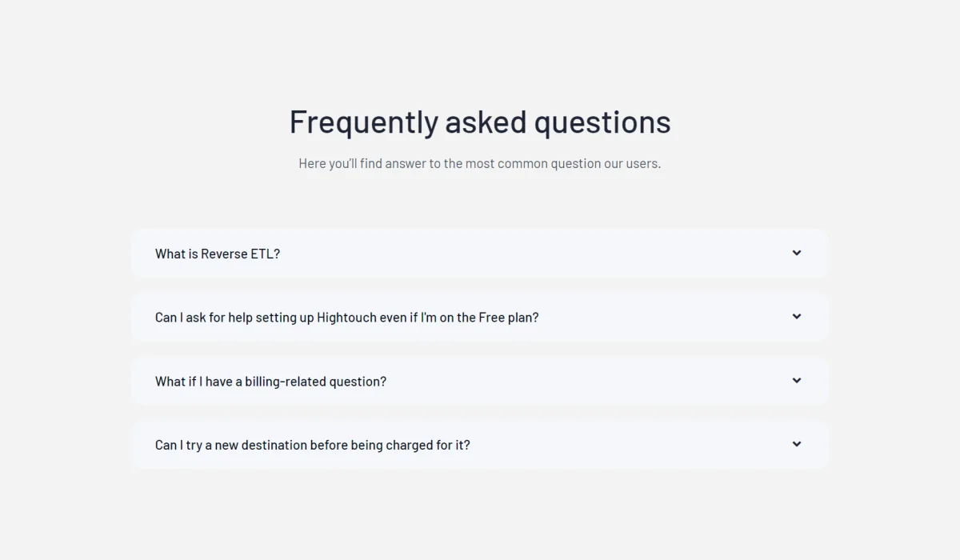Click empty space inside the Reverse ETL card
The width and height of the screenshot is (960, 560).
536,254
